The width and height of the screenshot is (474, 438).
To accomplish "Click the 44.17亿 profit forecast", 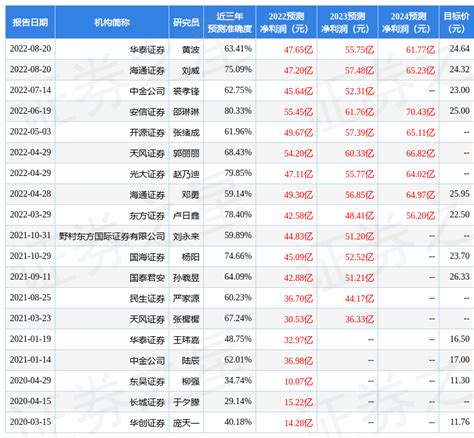I will 359,298.
